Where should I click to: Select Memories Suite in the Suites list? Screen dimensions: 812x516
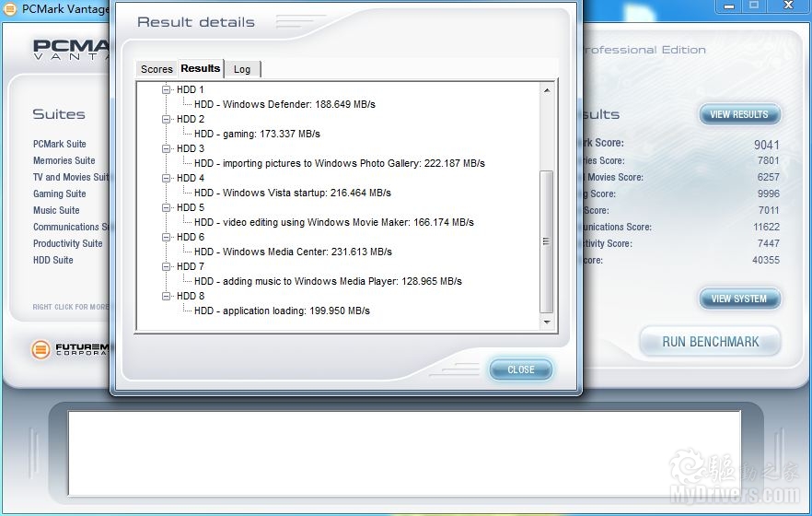(64, 160)
